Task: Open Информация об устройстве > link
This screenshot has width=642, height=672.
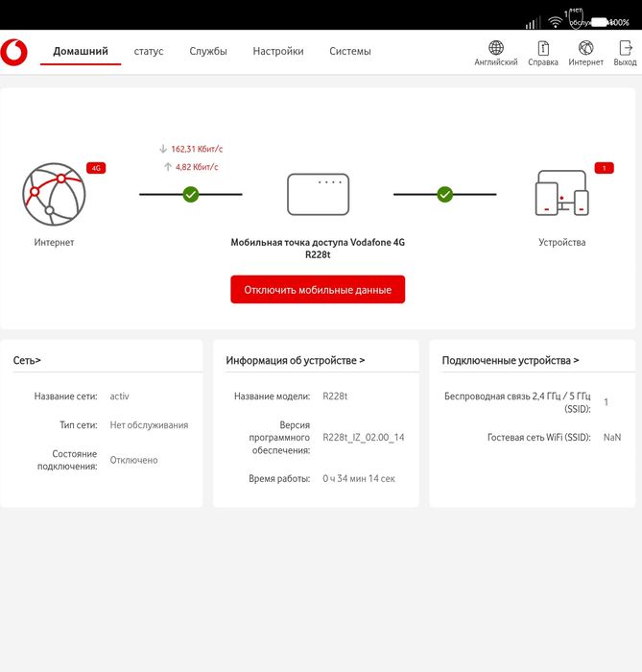Action: pos(296,360)
